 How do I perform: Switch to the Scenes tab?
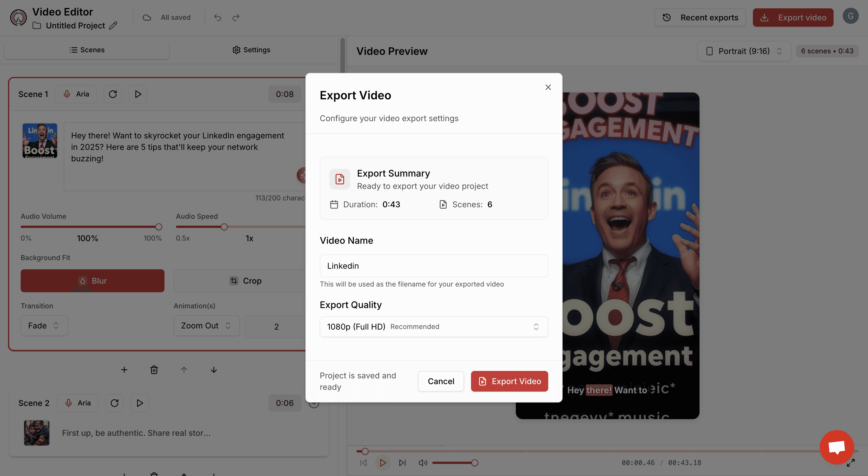[87, 50]
